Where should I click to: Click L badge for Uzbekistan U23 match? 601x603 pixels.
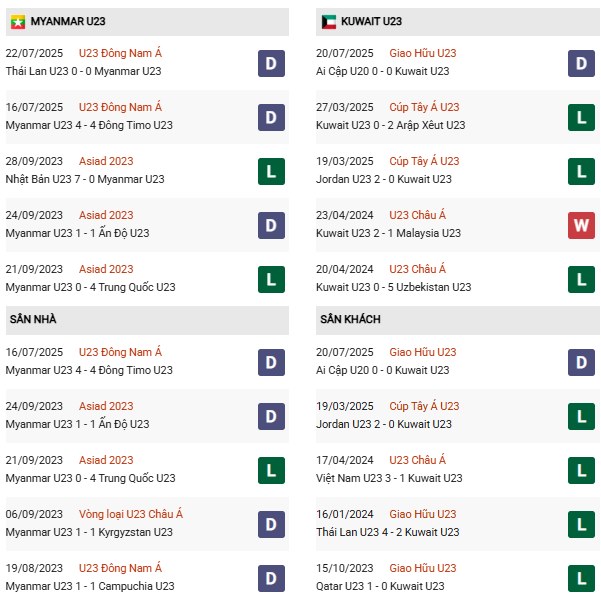pyautogui.click(x=582, y=279)
